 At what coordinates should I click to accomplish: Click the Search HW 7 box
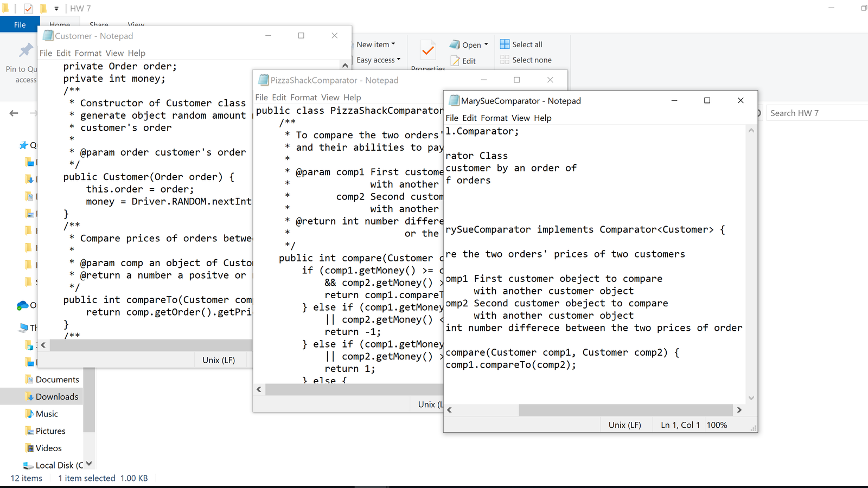[814, 113]
